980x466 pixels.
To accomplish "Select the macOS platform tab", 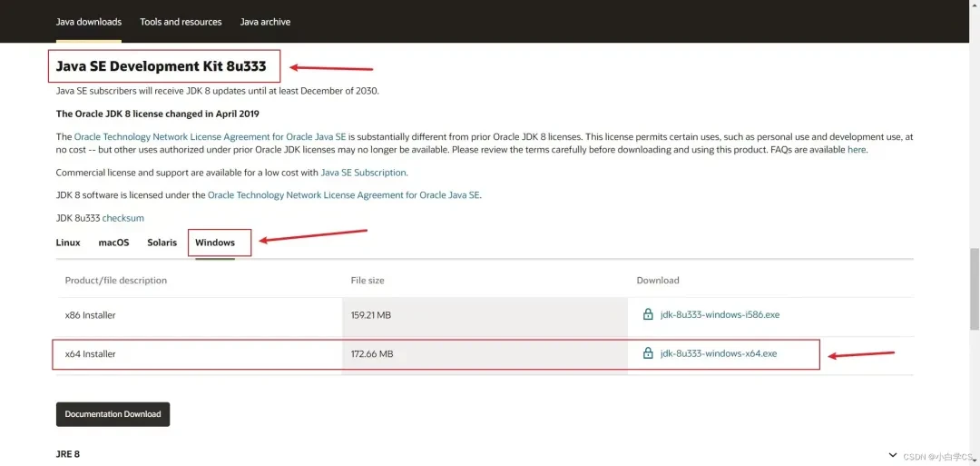I will [x=113, y=243].
